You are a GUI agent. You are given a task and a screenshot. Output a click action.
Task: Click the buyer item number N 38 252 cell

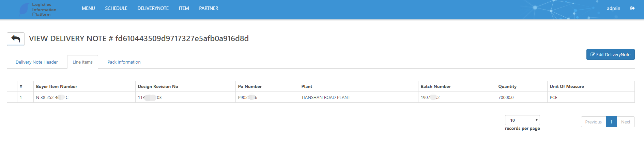tap(84, 97)
